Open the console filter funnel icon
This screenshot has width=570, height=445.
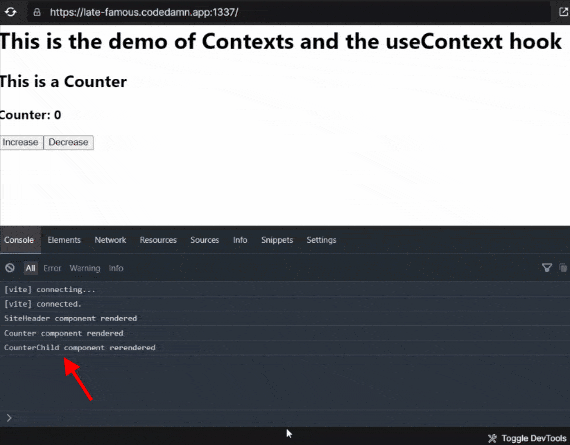coord(547,268)
